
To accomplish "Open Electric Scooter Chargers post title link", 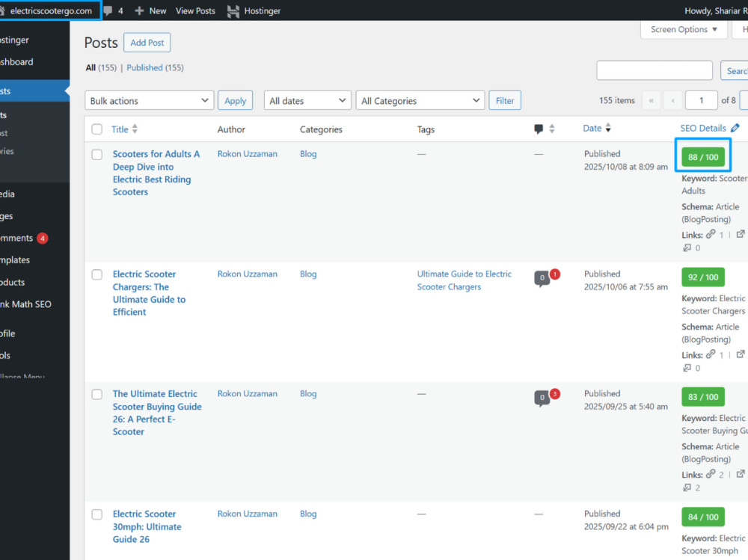I will [x=150, y=293].
